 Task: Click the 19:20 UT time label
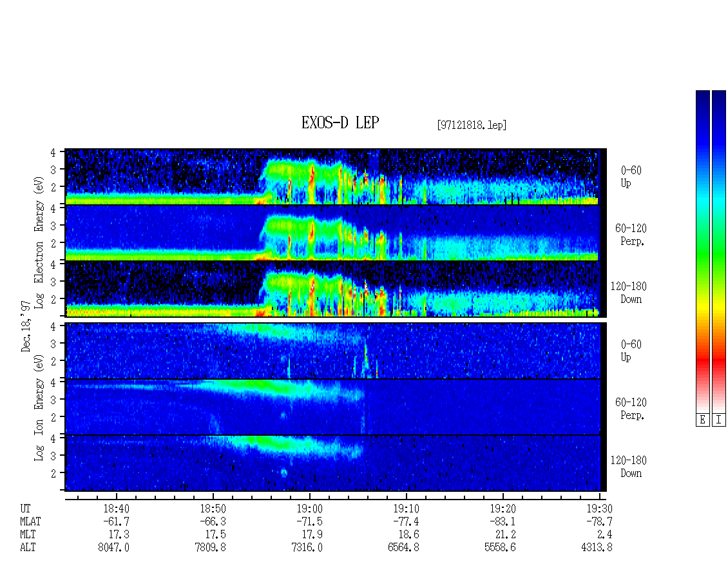pyautogui.click(x=503, y=509)
